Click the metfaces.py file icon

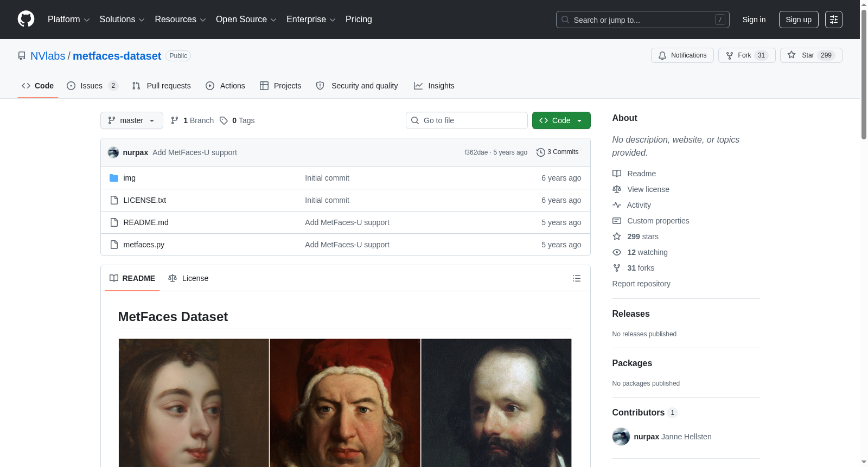click(114, 245)
